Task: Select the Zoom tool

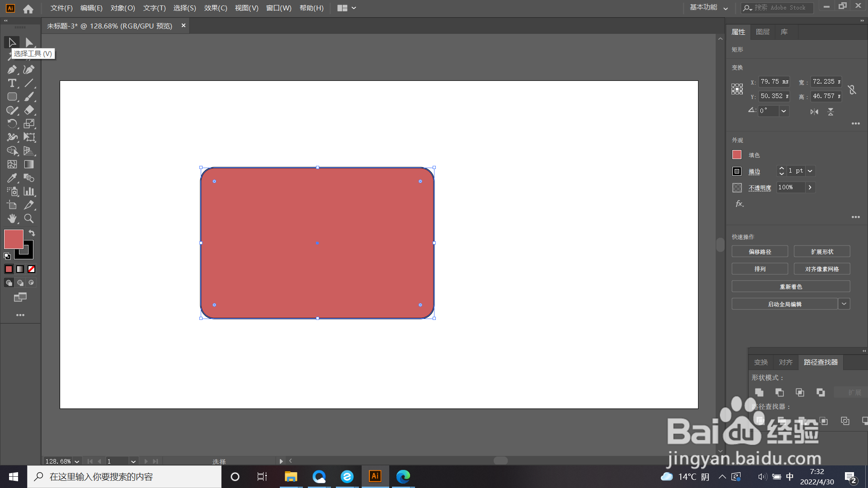Action: (29, 219)
